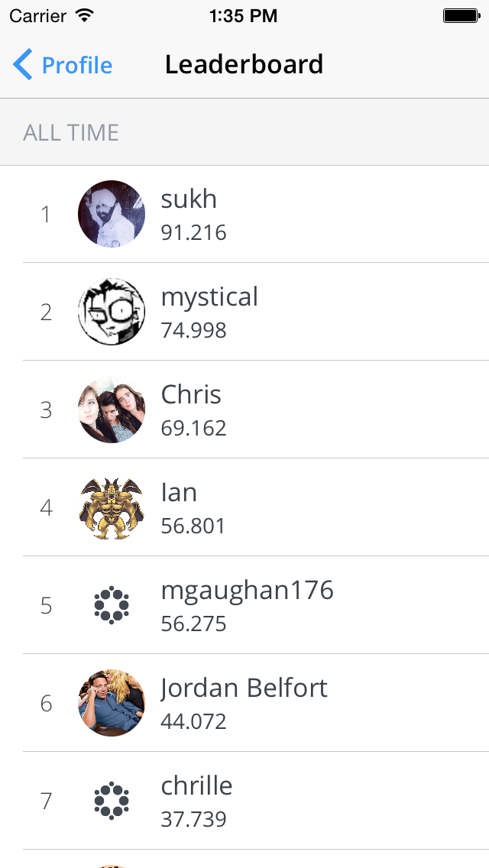
Task: Tap the Leaderboard title
Action: click(x=244, y=64)
